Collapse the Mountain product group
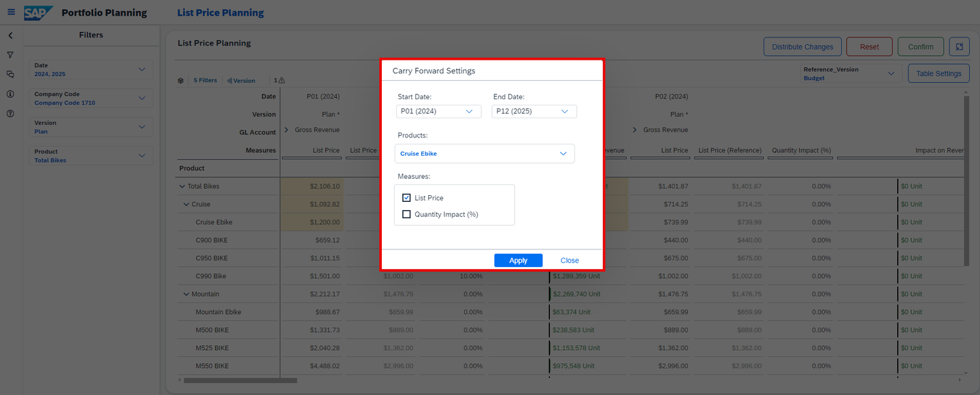 (186, 294)
